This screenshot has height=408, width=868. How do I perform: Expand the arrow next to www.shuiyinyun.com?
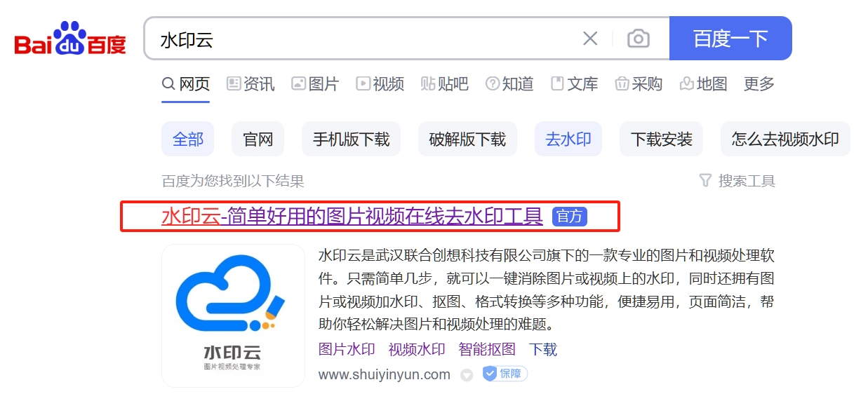[467, 375]
